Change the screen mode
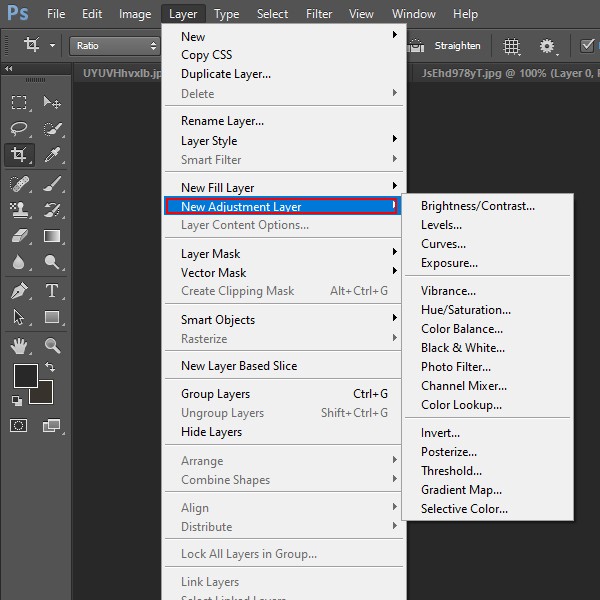Screen dimensions: 600x600 pyautogui.click(x=51, y=426)
